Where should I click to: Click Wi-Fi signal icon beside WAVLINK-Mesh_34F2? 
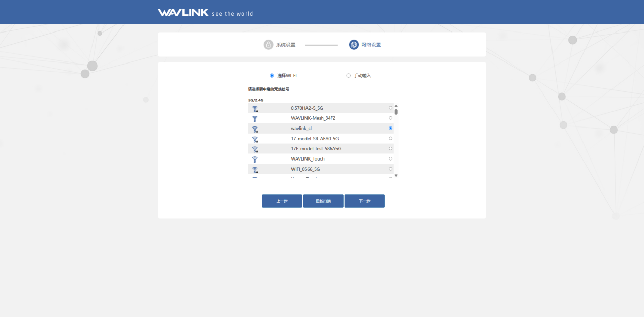click(x=255, y=118)
